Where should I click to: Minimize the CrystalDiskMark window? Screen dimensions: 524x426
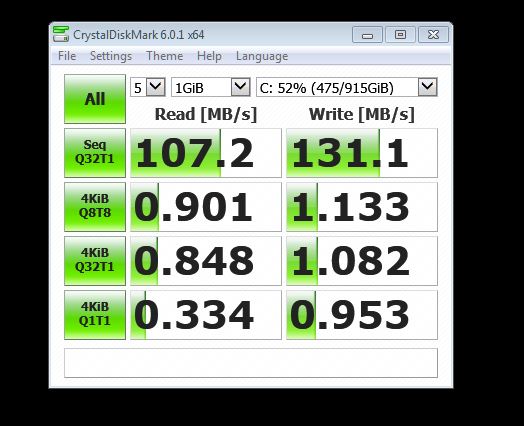[x=367, y=35]
